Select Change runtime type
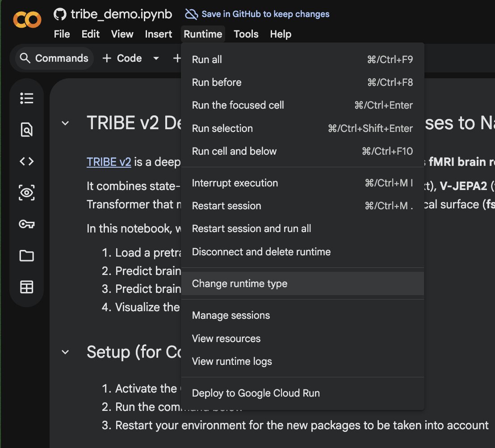 (x=239, y=284)
